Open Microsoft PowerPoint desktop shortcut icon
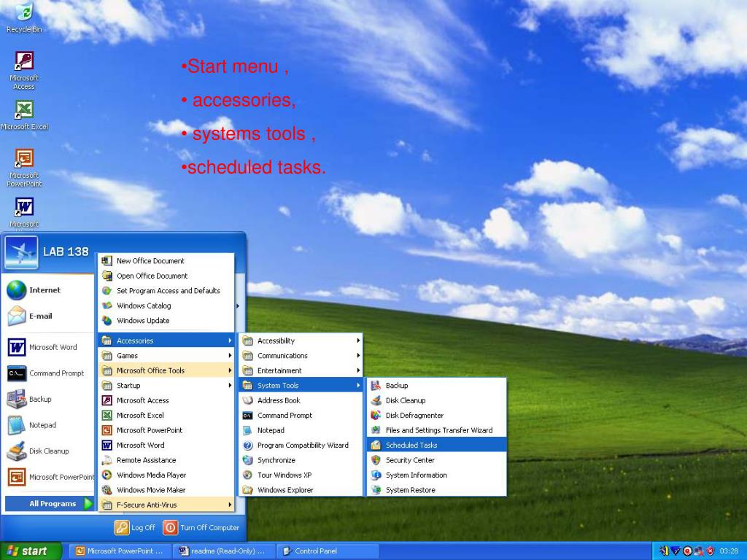This screenshot has width=747, height=560. click(24, 158)
